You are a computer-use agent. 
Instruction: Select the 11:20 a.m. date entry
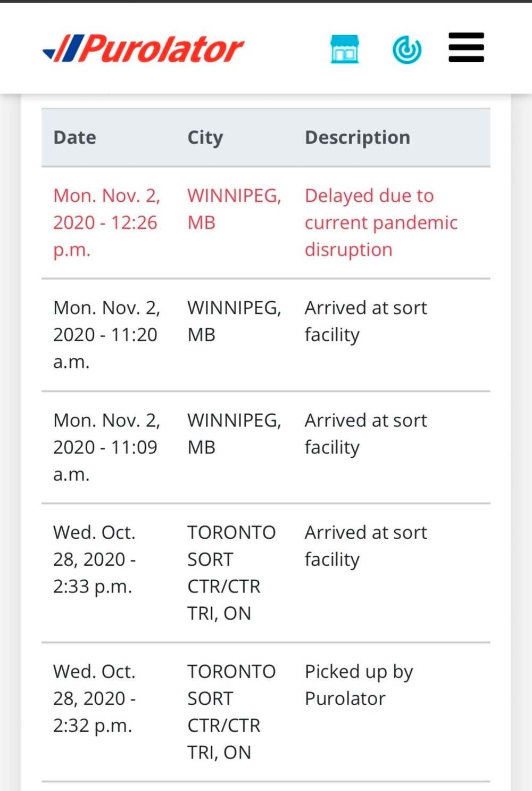click(106, 335)
